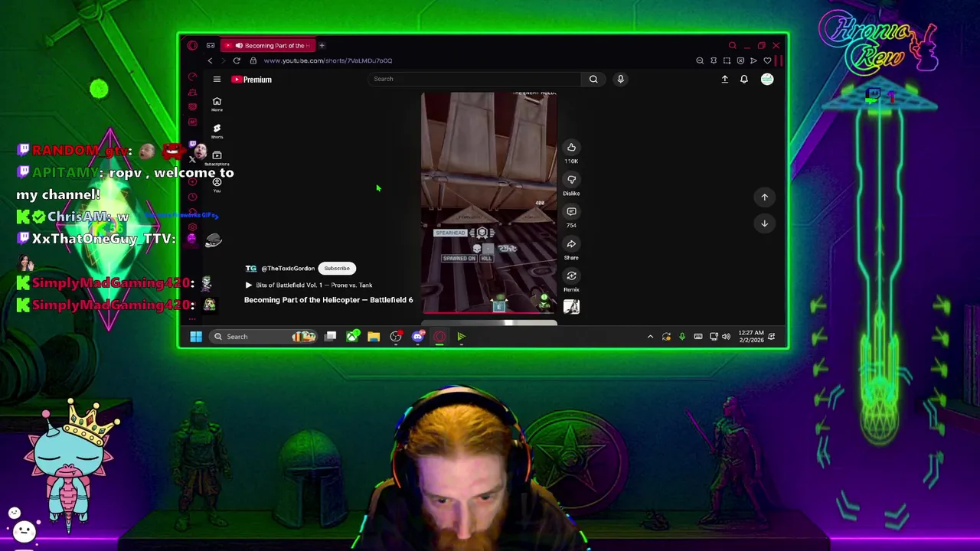Reload the YouTube page

(237, 60)
